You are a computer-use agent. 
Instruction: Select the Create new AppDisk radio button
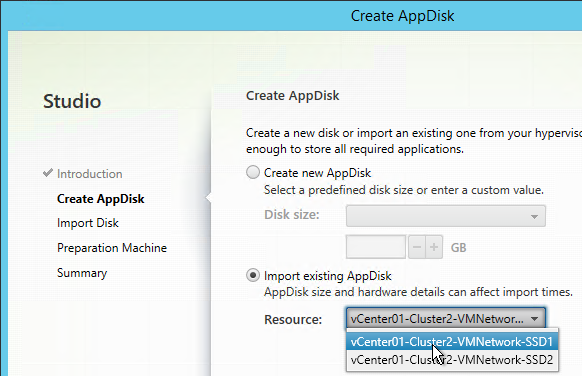253,173
